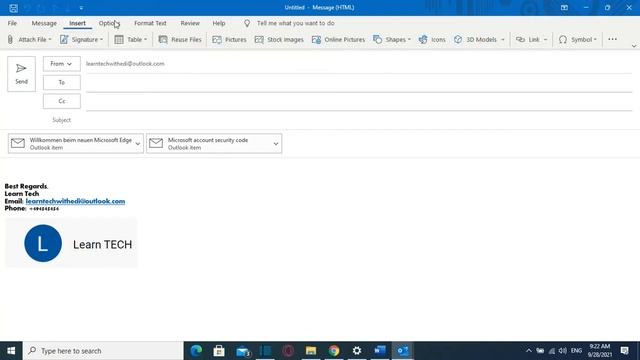This screenshot has height=360, width=640.
Task: Collapse the ribbon with the chevron
Action: (634, 46)
